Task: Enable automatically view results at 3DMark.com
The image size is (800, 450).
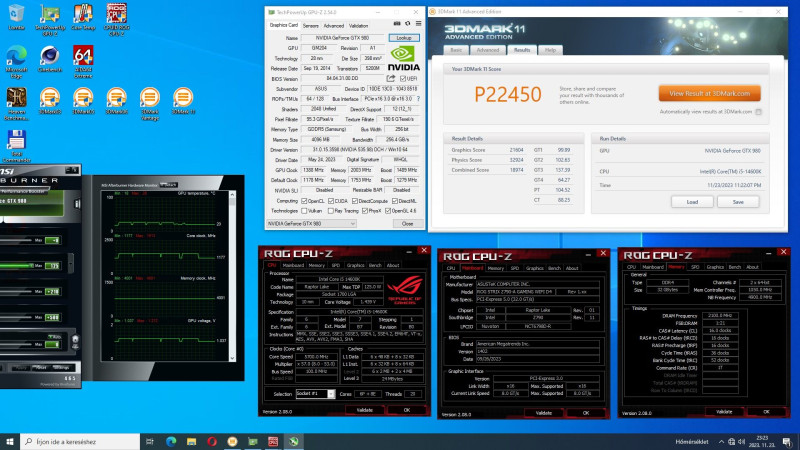Action: coord(759,112)
